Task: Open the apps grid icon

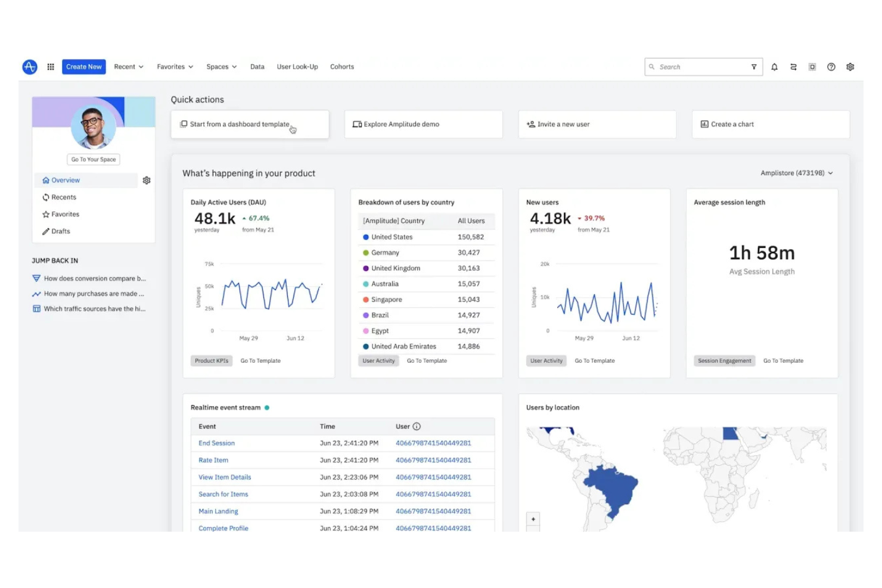Action: coord(51,67)
